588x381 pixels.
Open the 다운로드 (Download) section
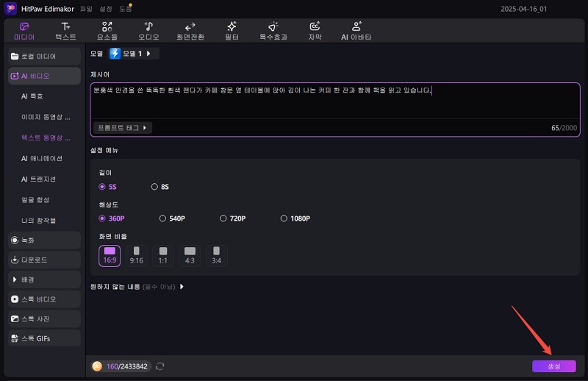(x=44, y=260)
